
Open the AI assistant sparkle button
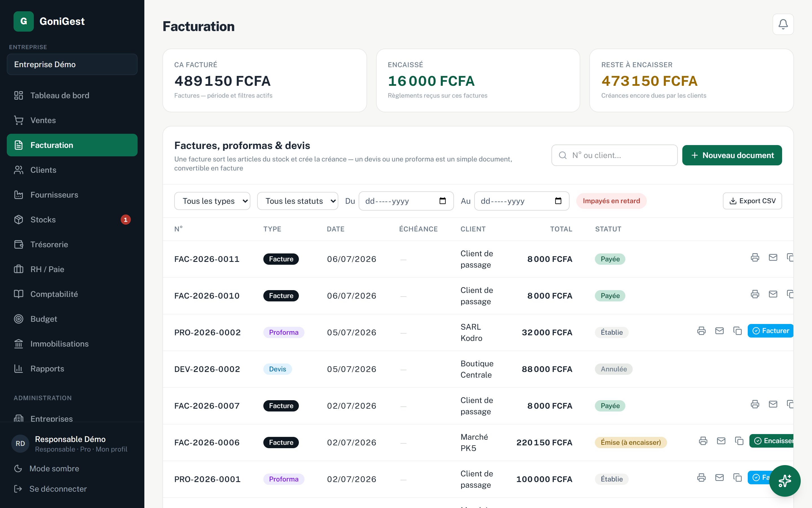click(784, 481)
